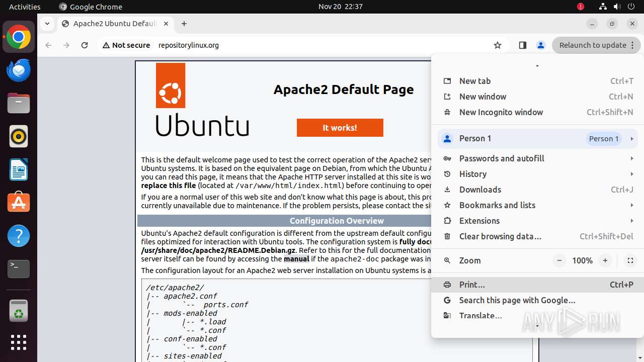Launch Rhythmbox from the dock
Viewport: 644px width, 362px height.
19,136
